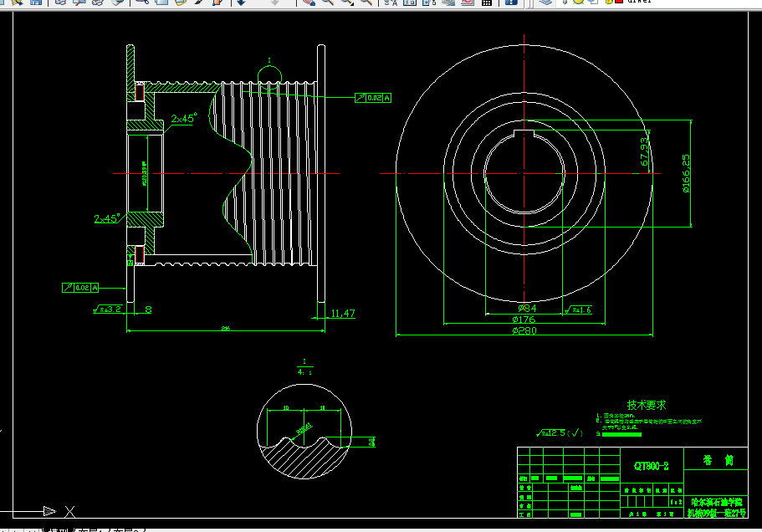762x532 pixels.
Task: Open the Tool Palettes window icon
Action: (x=428, y=2)
